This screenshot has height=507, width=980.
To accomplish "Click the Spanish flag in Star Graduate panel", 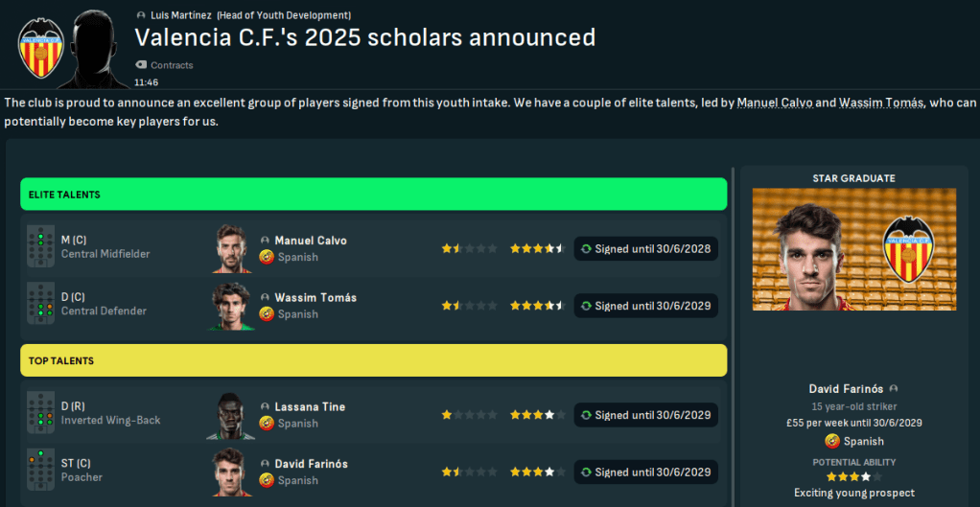I will (831, 441).
